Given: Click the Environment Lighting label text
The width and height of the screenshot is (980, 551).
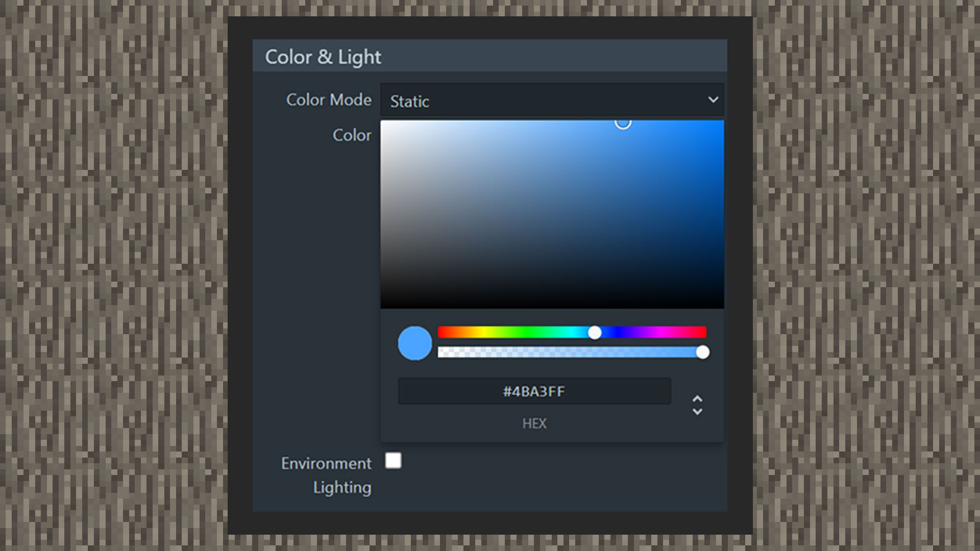Looking at the screenshot, I should (x=326, y=475).
